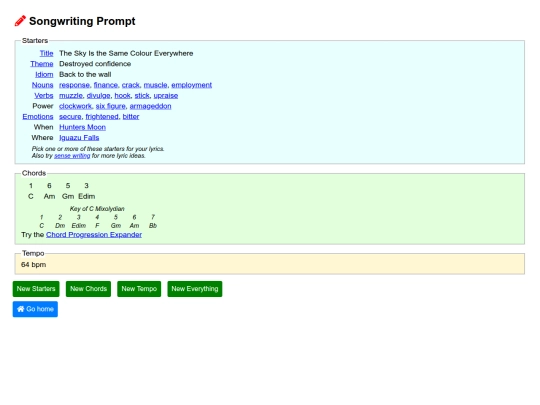Click the Title link in Starters
Viewport: 540px width, 405px height.
46,53
